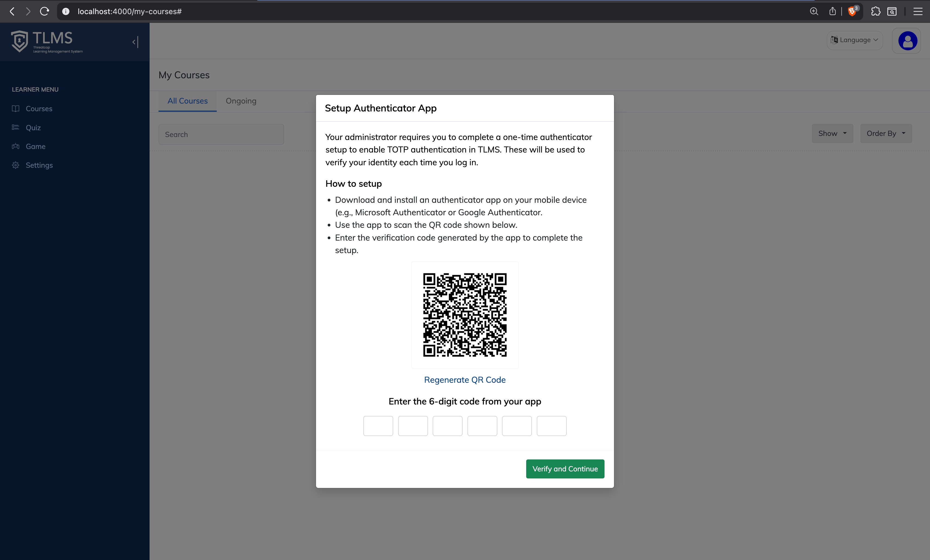The image size is (930, 560).
Task: Focus the second code digit box
Action: [413, 426]
